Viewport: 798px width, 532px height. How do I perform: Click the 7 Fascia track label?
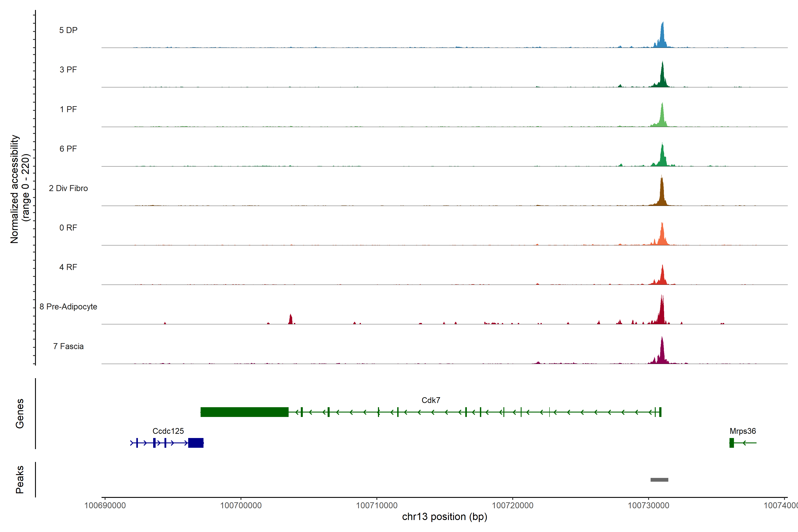click(x=68, y=346)
